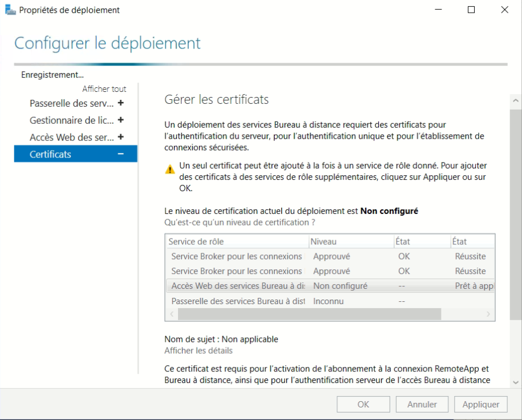Expand the Passerelle des services section
The height and width of the screenshot is (420, 522).
coord(120,103)
